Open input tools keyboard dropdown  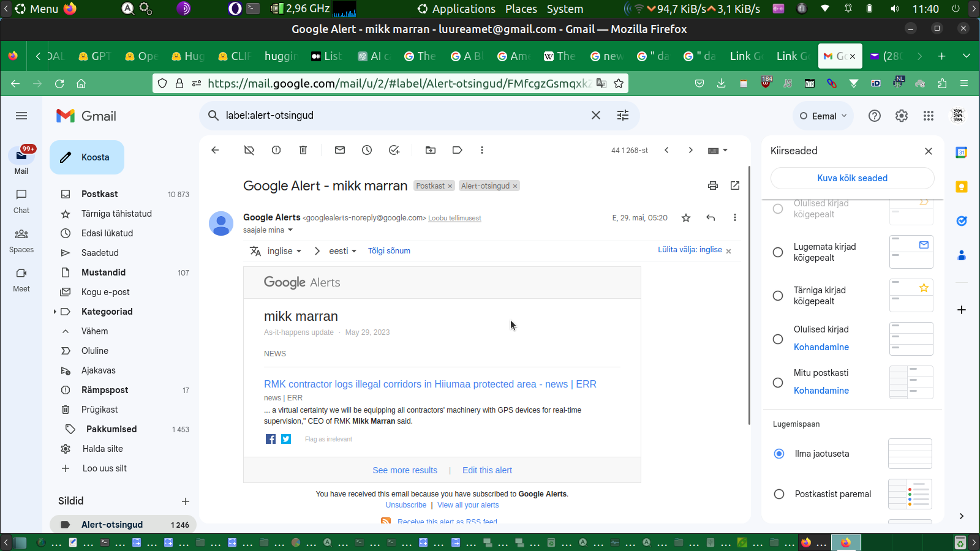[x=717, y=150]
